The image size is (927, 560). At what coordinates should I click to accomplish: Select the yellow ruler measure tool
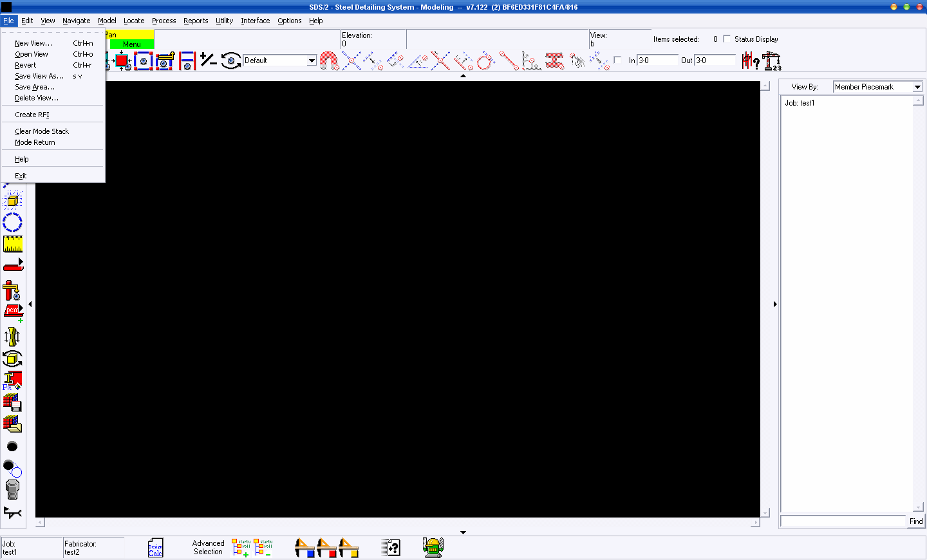pyautogui.click(x=13, y=244)
